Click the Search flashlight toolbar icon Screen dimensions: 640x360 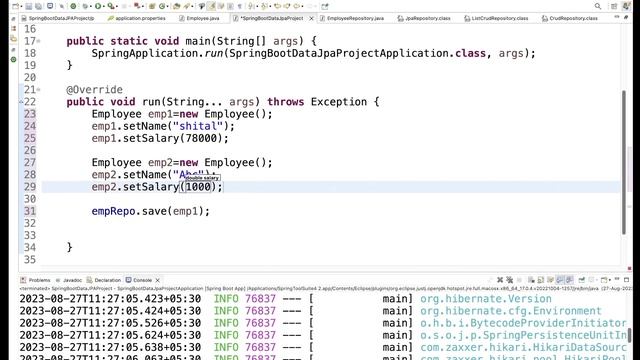(x=201, y=7)
